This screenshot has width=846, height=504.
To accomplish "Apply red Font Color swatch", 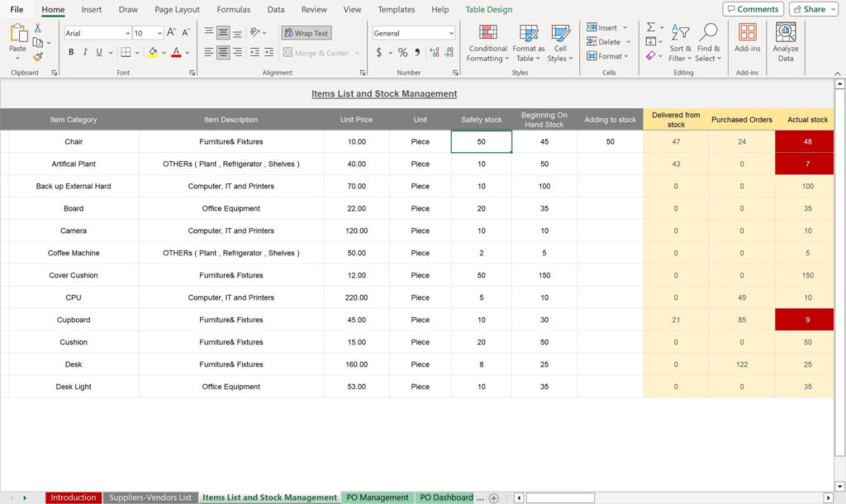I will coord(176,52).
